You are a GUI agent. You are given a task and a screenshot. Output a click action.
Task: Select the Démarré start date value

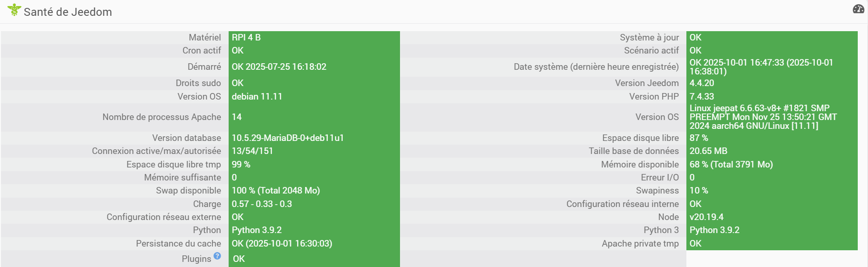tap(279, 67)
